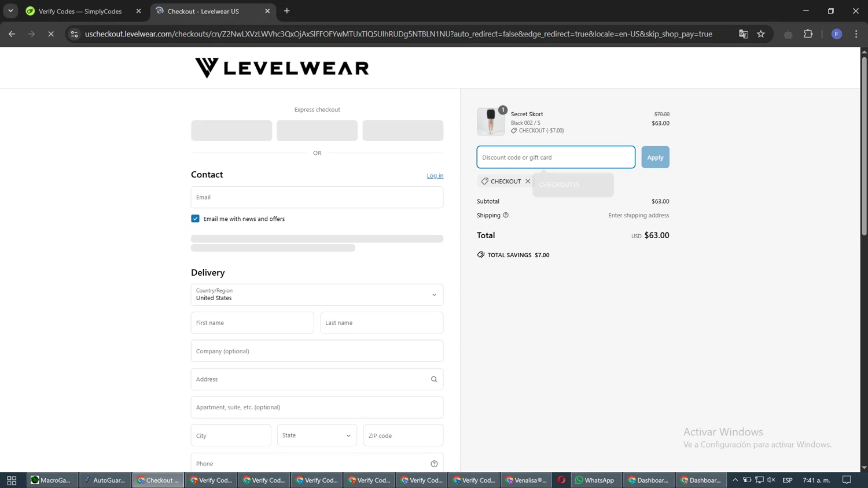Focus the Company (optional) field

[317, 351]
